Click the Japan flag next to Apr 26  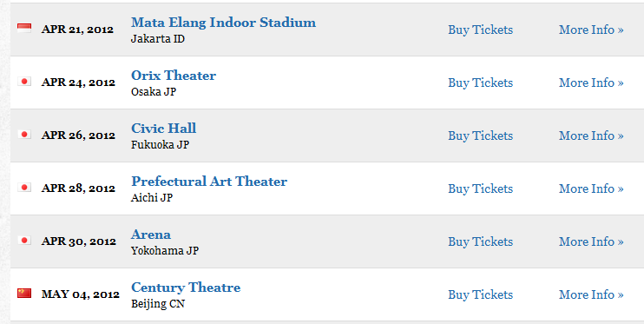click(24, 135)
